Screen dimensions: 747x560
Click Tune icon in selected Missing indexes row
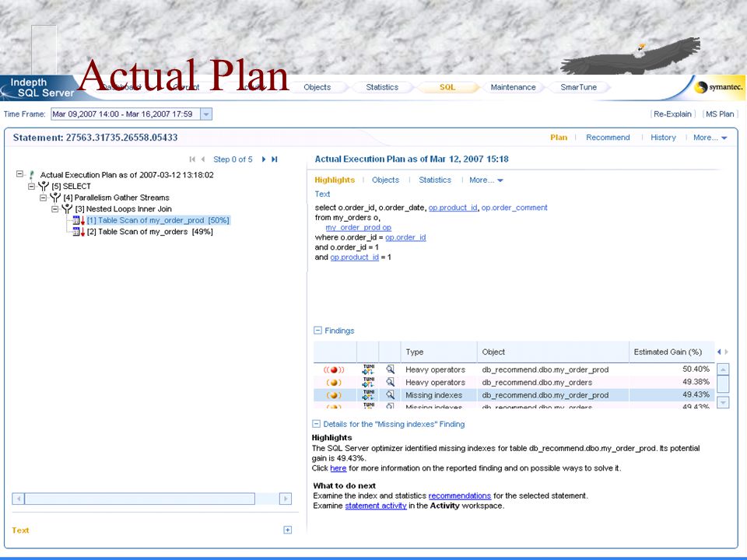(368, 395)
